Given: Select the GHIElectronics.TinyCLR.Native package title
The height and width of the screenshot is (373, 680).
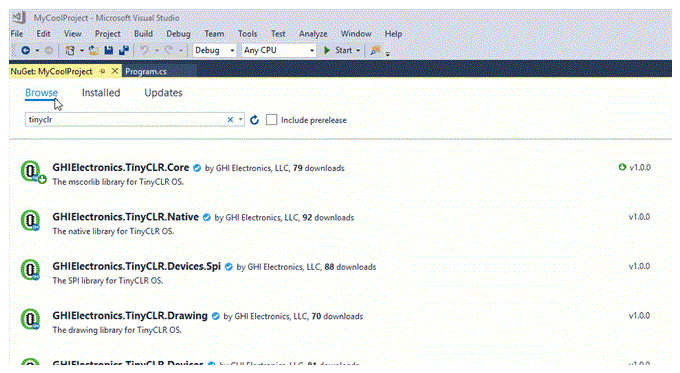Looking at the screenshot, I should pyautogui.click(x=125, y=217).
